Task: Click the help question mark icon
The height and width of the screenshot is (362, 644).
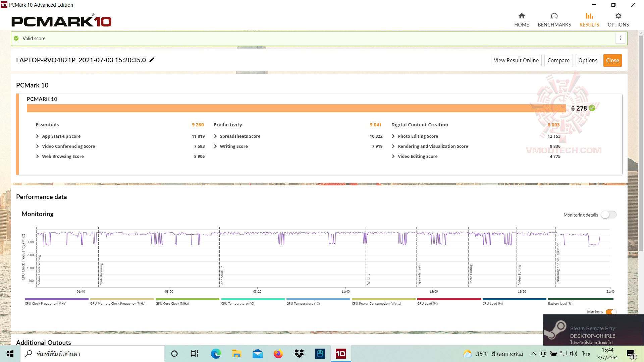Action: click(620, 38)
